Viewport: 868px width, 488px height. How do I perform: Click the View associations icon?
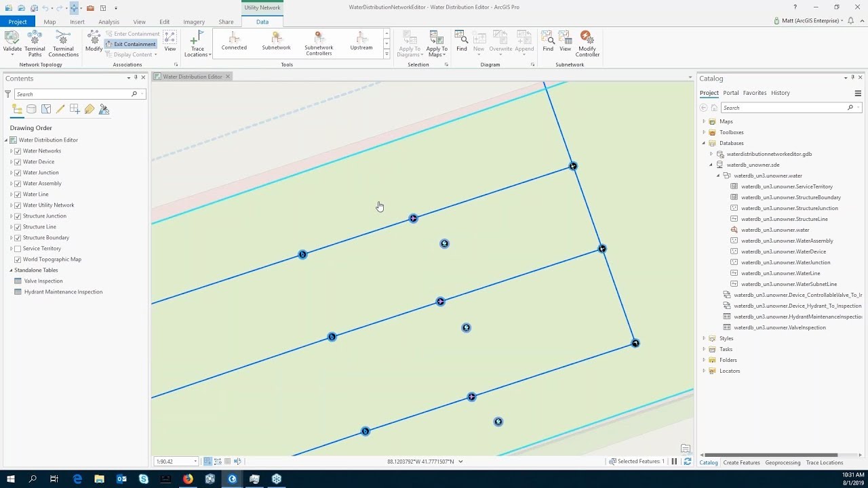pos(170,42)
